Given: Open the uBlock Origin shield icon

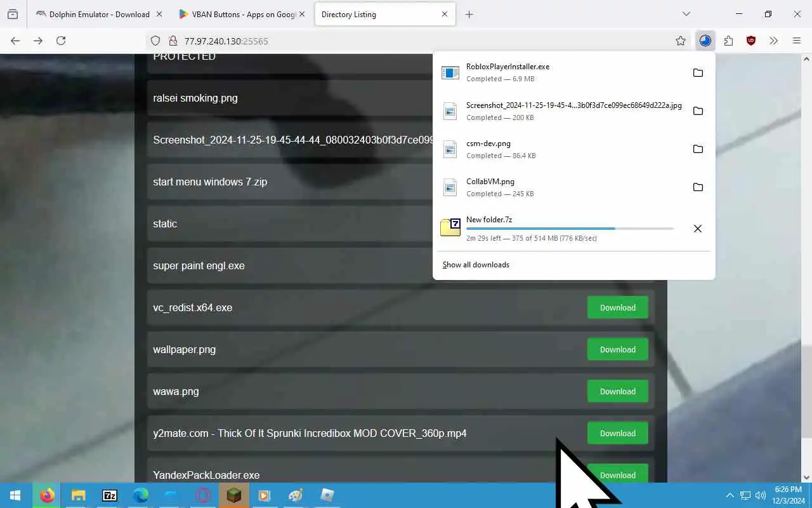Looking at the screenshot, I should 751,41.
